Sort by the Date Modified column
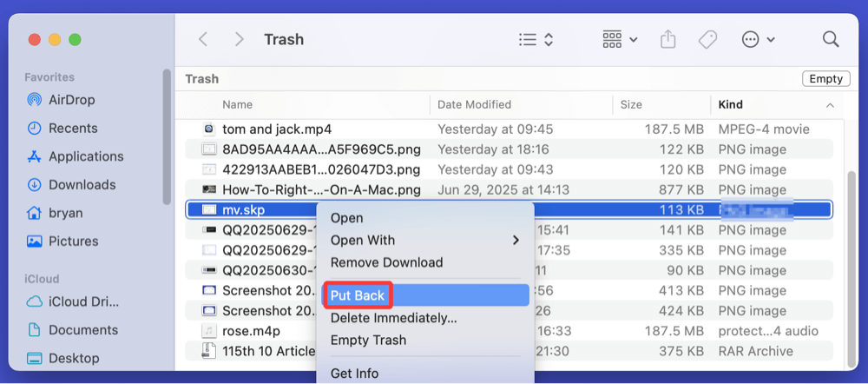This screenshot has height=384, width=868. tap(474, 104)
